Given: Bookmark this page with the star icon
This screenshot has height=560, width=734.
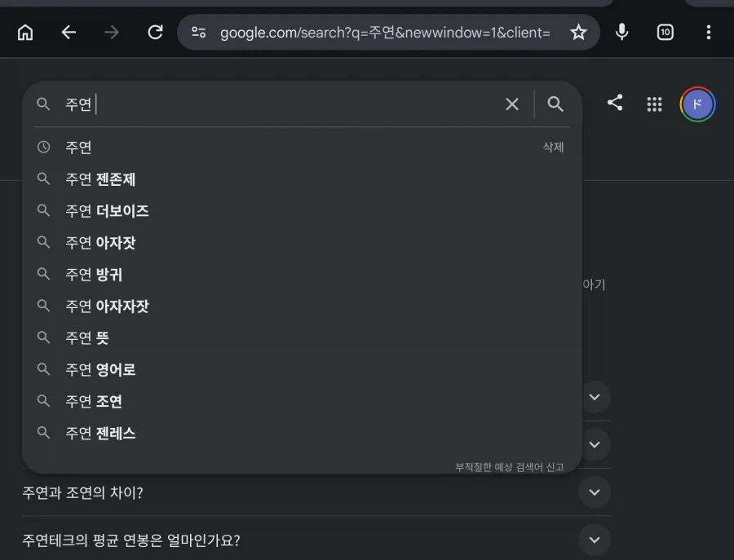Looking at the screenshot, I should tap(578, 33).
